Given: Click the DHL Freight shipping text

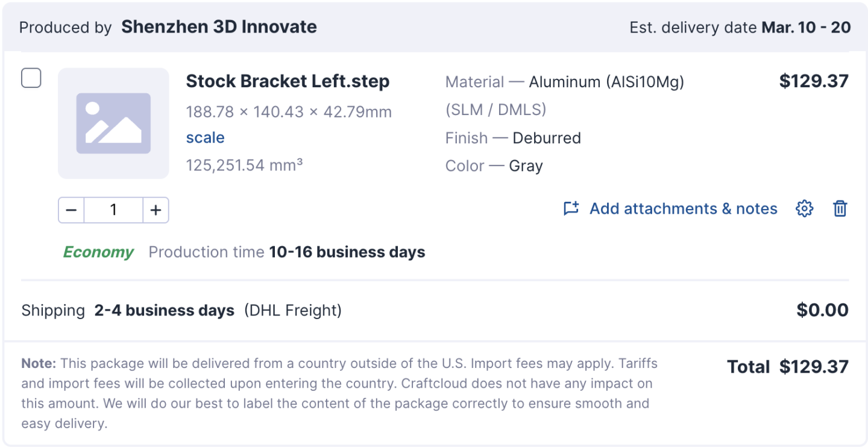Looking at the screenshot, I should [x=293, y=311].
